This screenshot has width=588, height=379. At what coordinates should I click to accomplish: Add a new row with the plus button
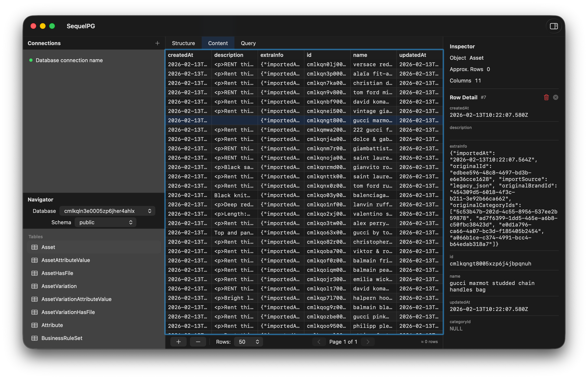[178, 342]
